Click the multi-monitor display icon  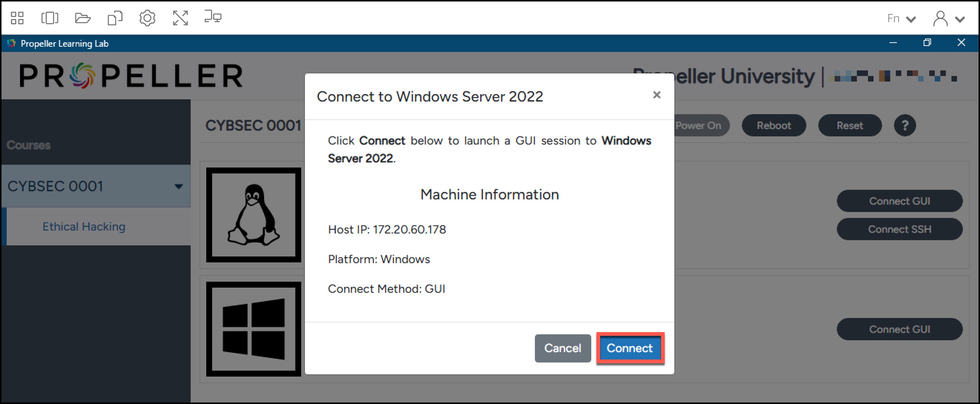pyautogui.click(x=213, y=17)
